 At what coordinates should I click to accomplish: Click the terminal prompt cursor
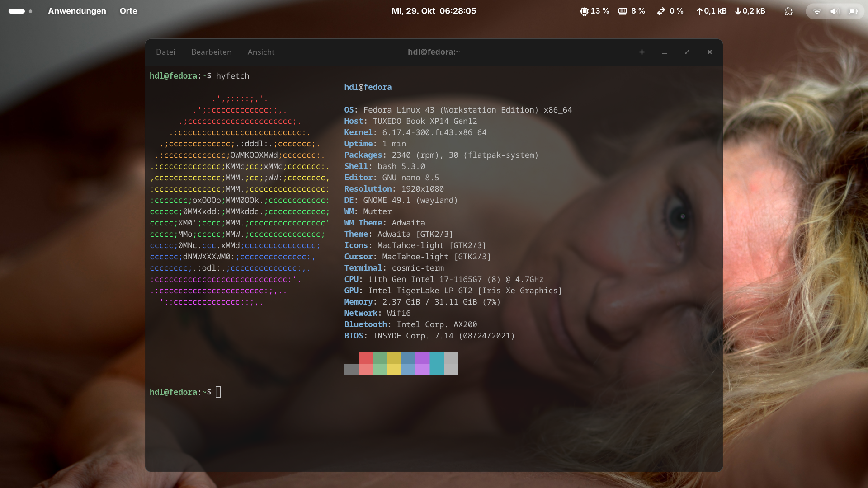pyautogui.click(x=218, y=392)
